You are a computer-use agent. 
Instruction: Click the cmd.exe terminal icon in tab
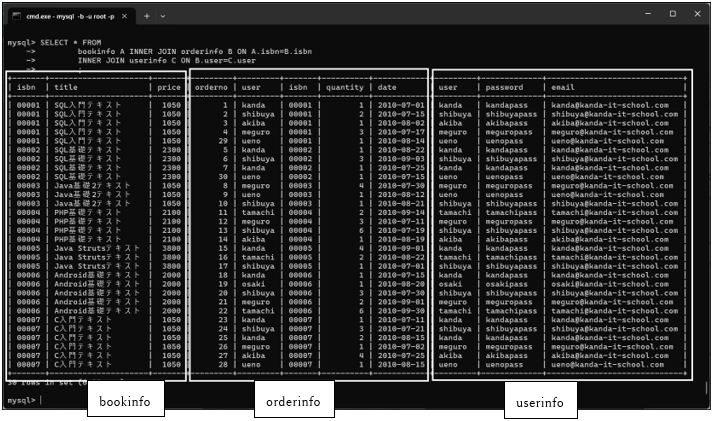point(16,15)
